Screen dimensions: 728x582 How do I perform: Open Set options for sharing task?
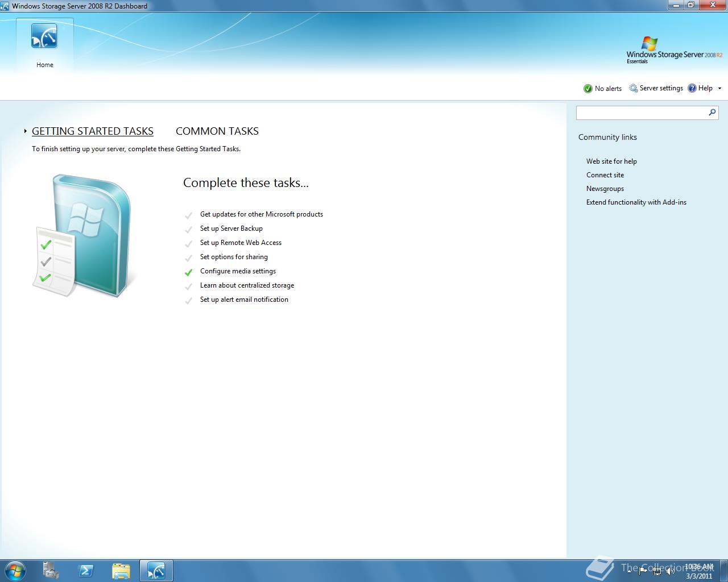(x=234, y=257)
